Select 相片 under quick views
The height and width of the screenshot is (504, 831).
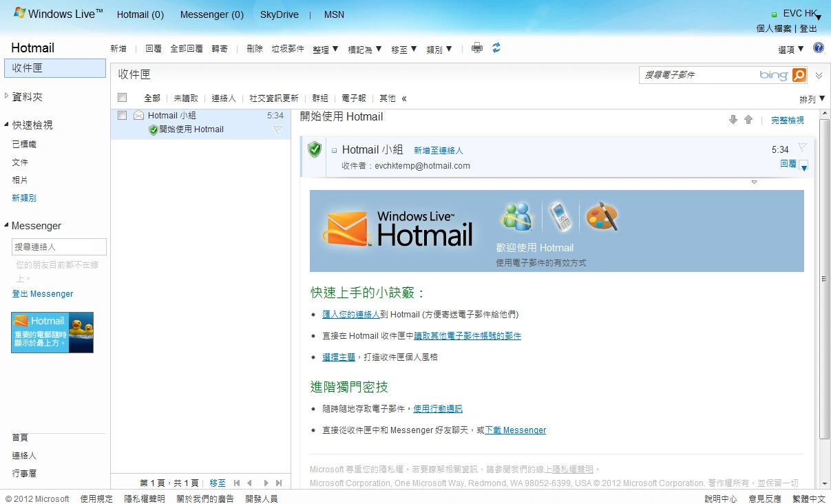[20, 180]
